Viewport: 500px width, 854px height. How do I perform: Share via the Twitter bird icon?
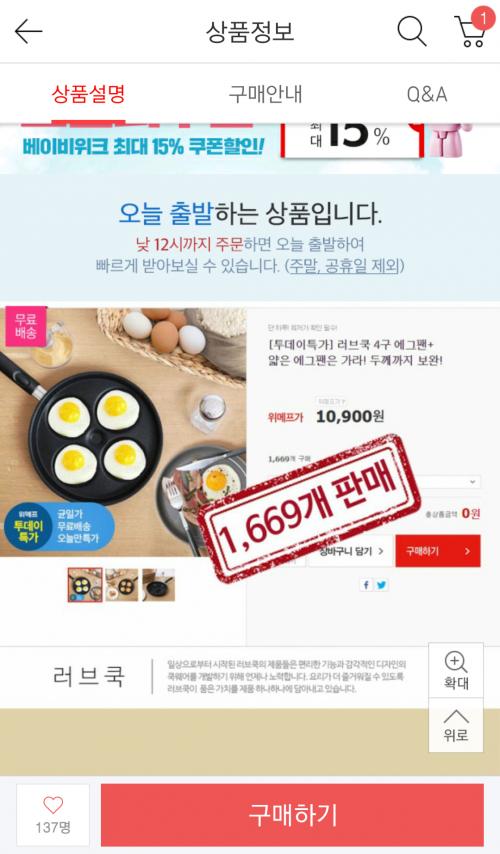381,585
